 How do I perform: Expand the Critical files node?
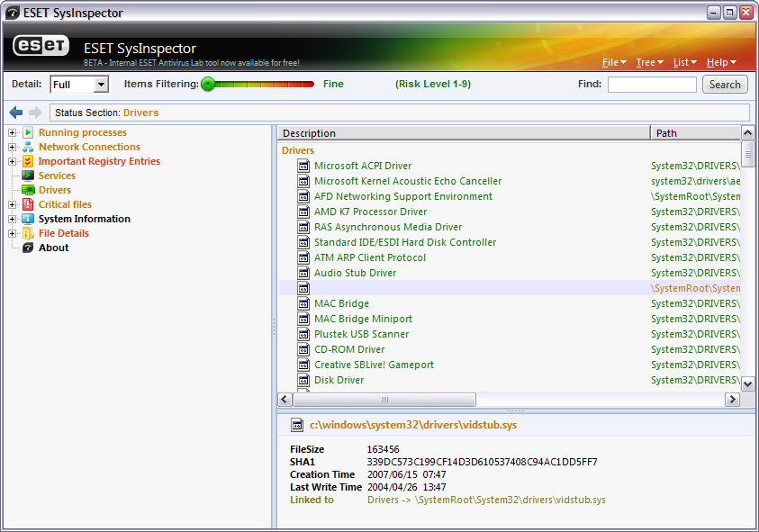pyautogui.click(x=12, y=204)
